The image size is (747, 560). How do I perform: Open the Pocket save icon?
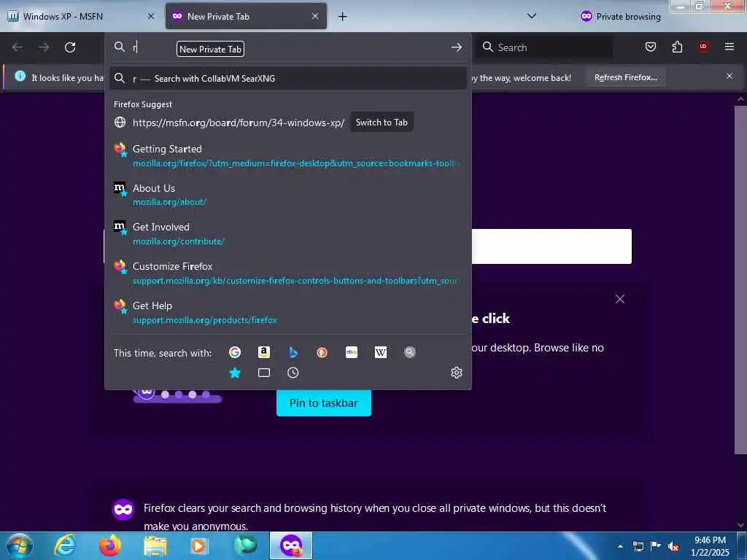(x=650, y=47)
